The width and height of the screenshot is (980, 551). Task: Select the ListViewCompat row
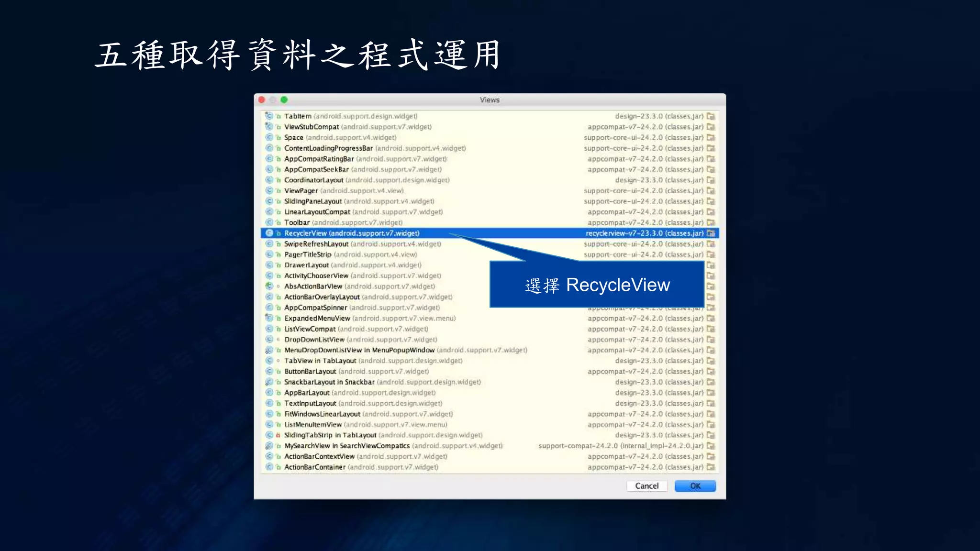(490, 329)
